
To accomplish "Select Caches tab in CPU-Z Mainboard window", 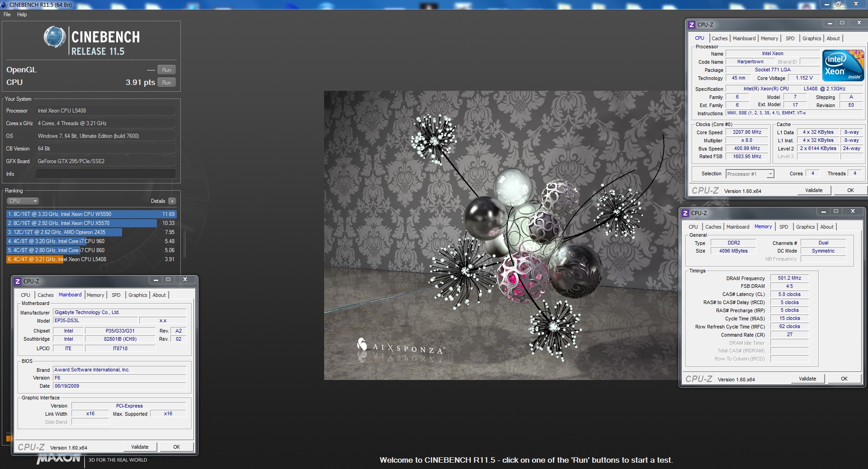I will (x=45, y=295).
